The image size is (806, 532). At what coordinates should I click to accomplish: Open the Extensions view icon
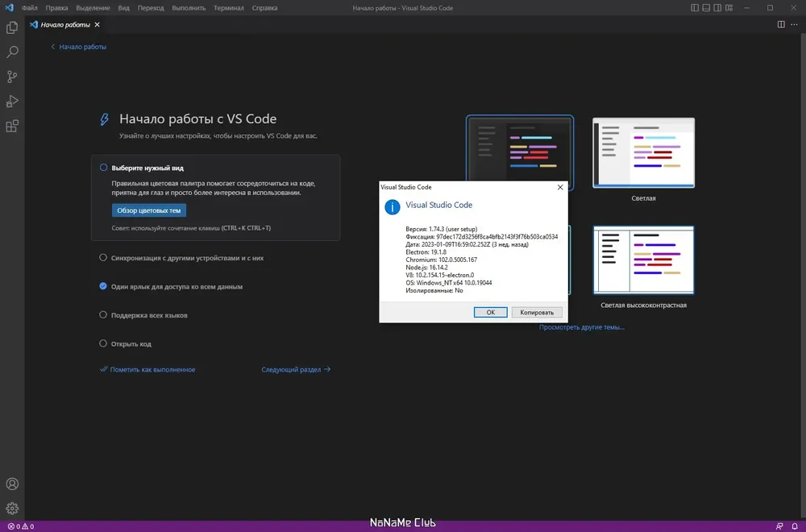click(12, 126)
